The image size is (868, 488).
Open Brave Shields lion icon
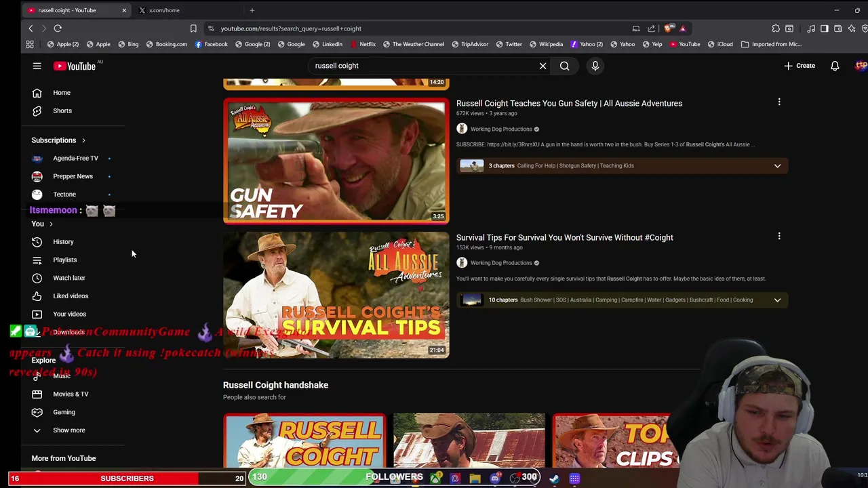click(x=669, y=28)
